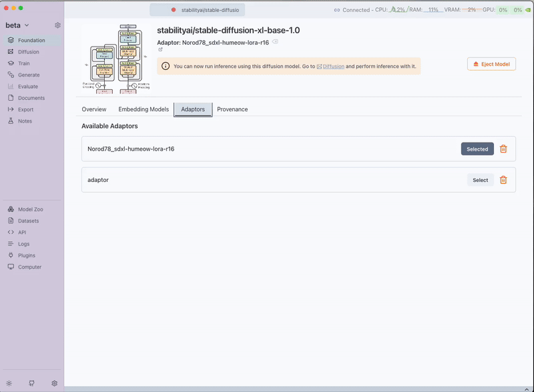534x392 pixels.
Task: Switch to the Provenance tab
Action: click(x=232, y=109)
